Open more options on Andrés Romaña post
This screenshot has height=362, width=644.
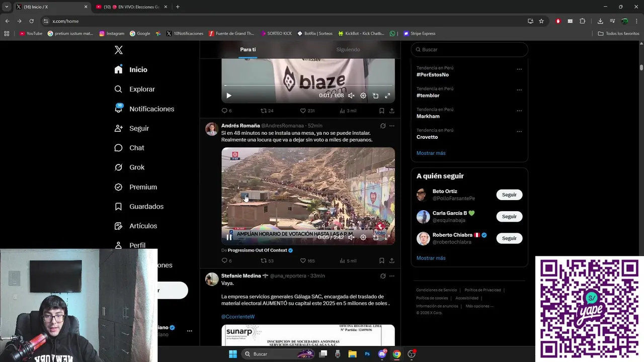coord(392,126)
